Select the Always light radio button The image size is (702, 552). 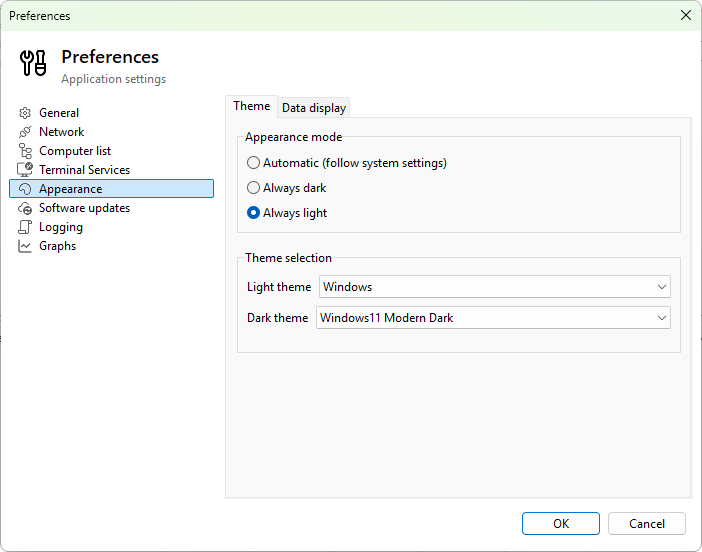click(253, 213)
